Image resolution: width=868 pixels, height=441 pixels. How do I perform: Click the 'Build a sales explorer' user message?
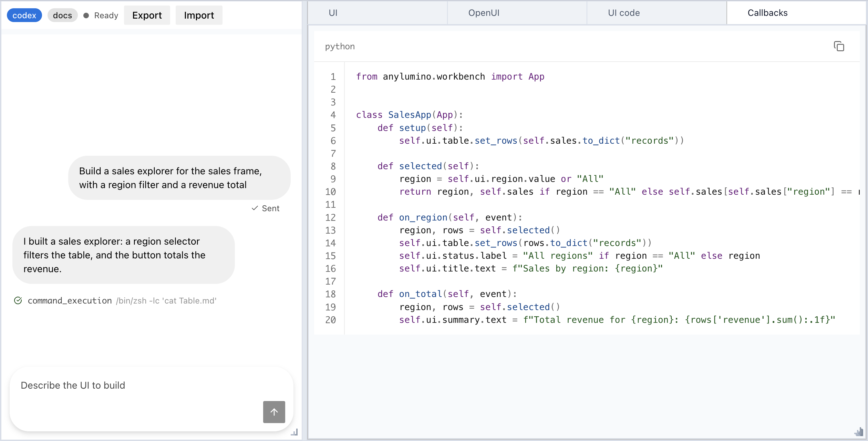179,178
